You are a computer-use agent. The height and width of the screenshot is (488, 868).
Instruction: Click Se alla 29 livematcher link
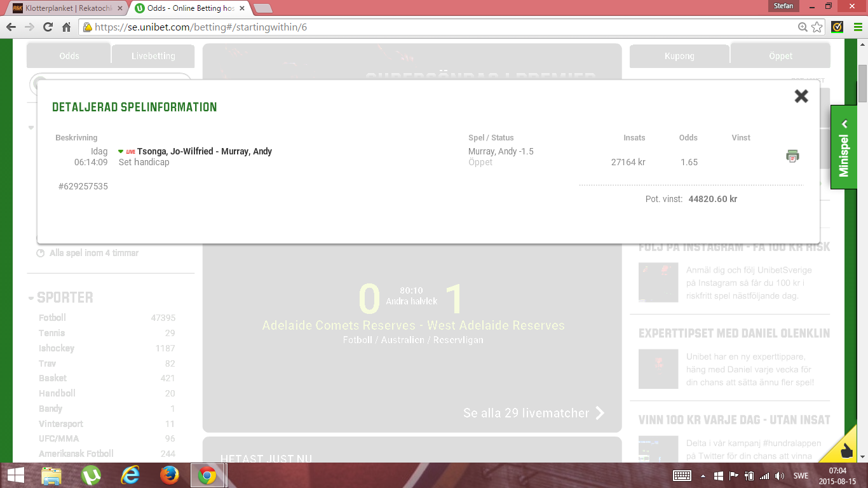pos(534,413)
